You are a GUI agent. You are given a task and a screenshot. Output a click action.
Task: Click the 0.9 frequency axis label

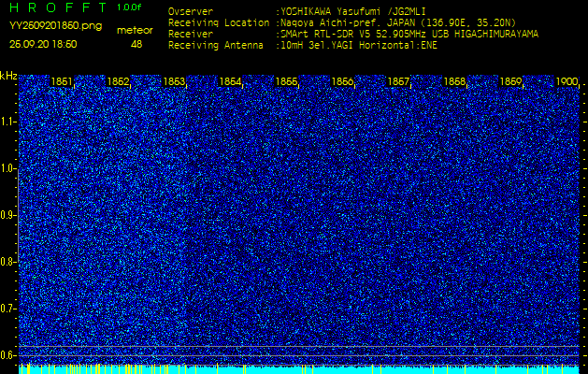pyautogui.click(x=8, y=214)
